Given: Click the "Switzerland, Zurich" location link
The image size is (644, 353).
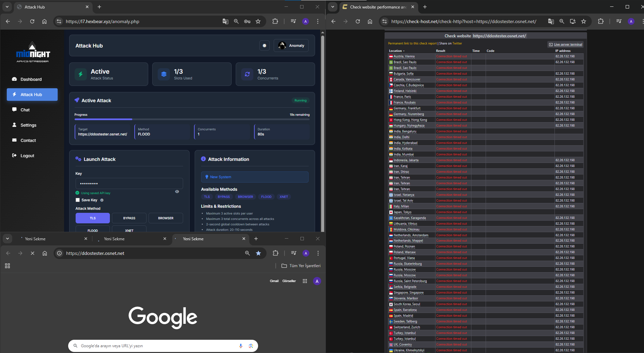Looking at the screenshot, I should [x=407, y=327].
